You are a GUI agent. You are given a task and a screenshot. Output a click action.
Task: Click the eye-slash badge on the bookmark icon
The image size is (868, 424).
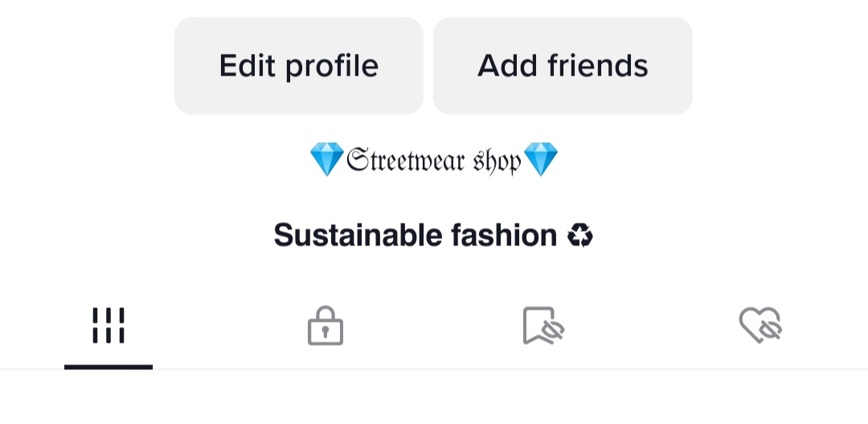pos(552,331)
